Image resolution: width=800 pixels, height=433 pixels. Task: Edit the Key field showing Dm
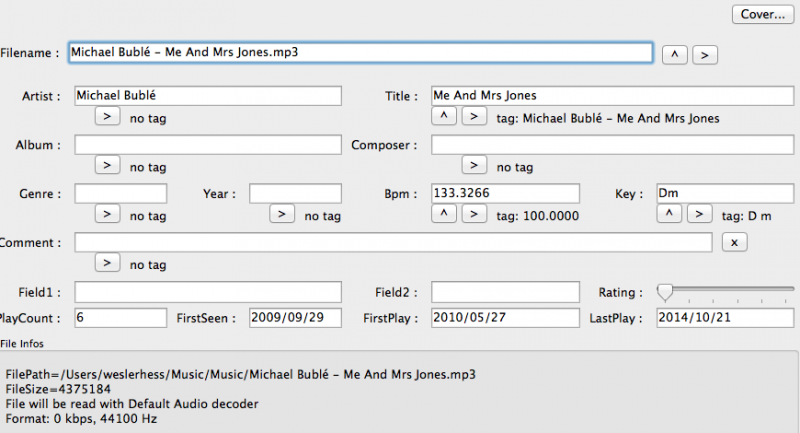725,194
